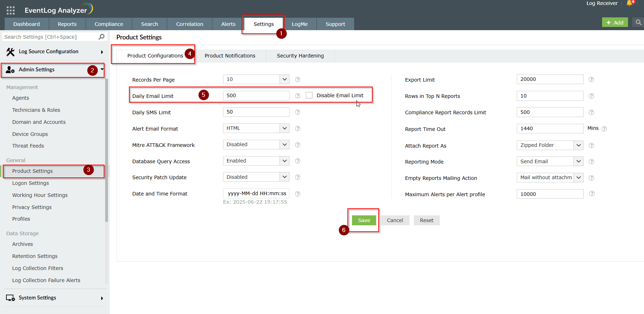The image size is (644, 314).
Task: Click help icon beside Date and Time Format
Action: coord(298,194)
